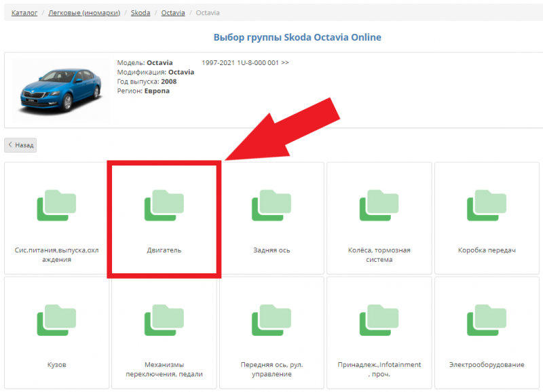The image size is (543, 392).
Task: Open the Коробка передач folder icon
Action: [487, 205]
